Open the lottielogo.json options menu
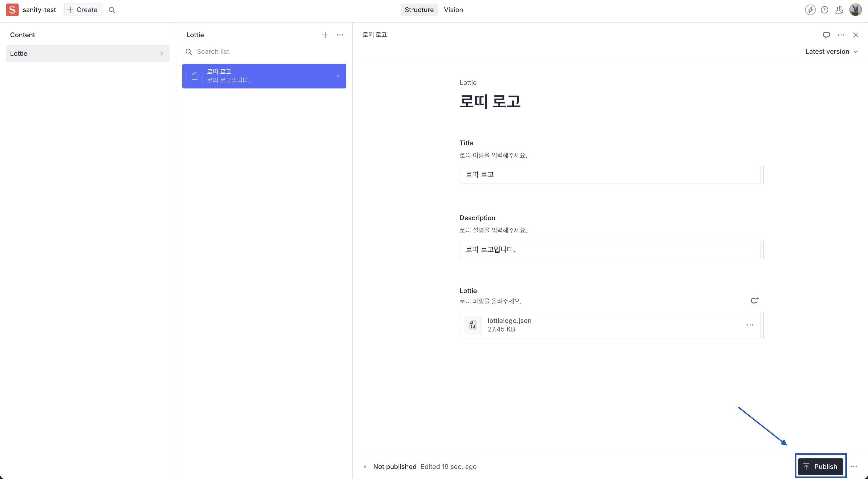 click(x=750, y=325)
